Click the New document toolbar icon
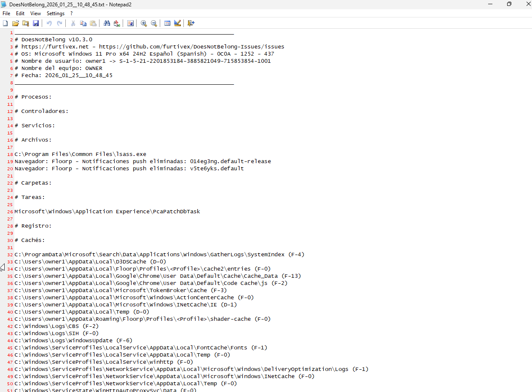The height and width of the screenshot is (392, 532). [5, 23]
